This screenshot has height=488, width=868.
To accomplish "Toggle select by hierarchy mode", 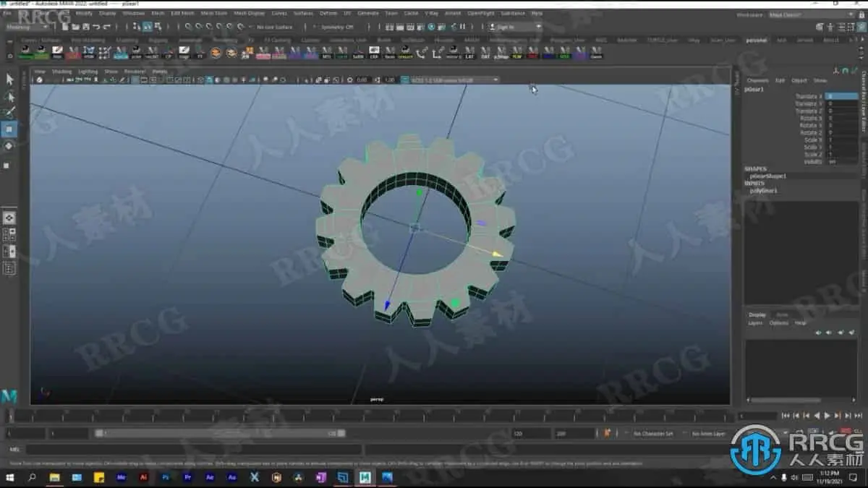I will [137, 27].
